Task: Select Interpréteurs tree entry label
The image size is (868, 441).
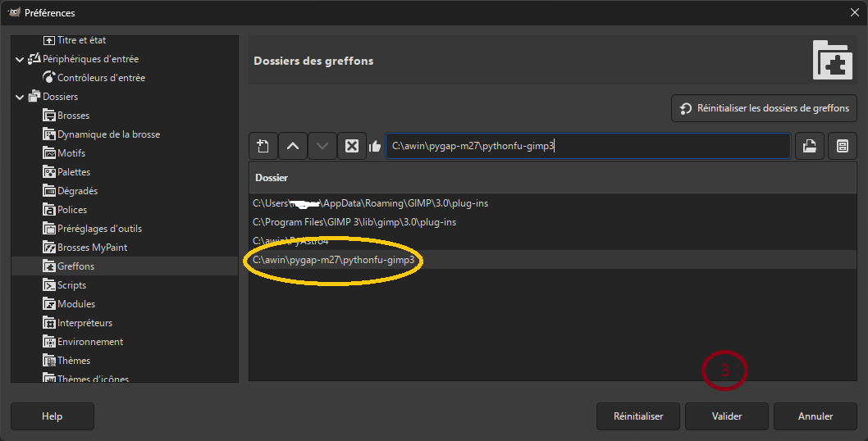Action: pyautogui.click(x=85, y=323)
